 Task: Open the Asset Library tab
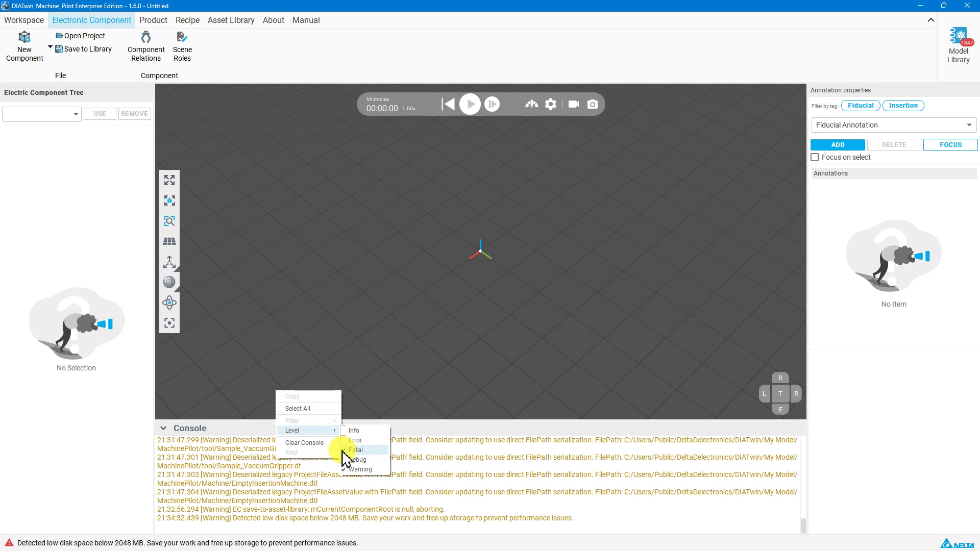[231, 20]
